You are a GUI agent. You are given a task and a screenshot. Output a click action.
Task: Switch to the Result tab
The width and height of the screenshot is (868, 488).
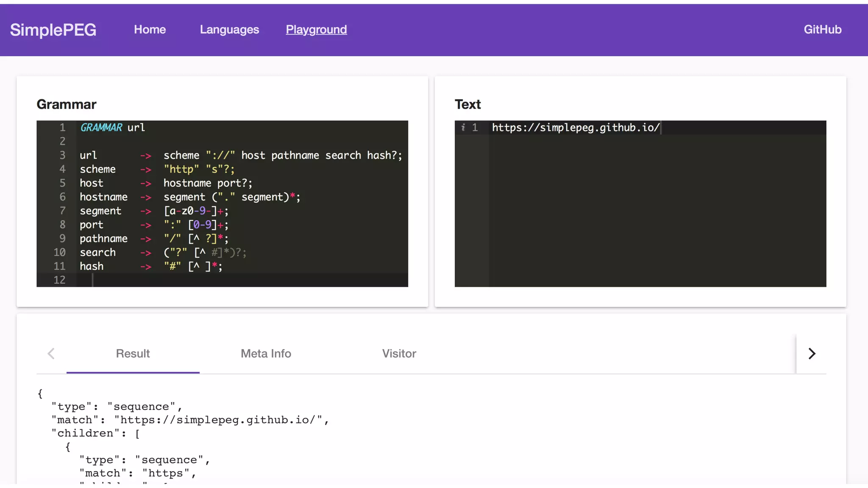(133, 354)
